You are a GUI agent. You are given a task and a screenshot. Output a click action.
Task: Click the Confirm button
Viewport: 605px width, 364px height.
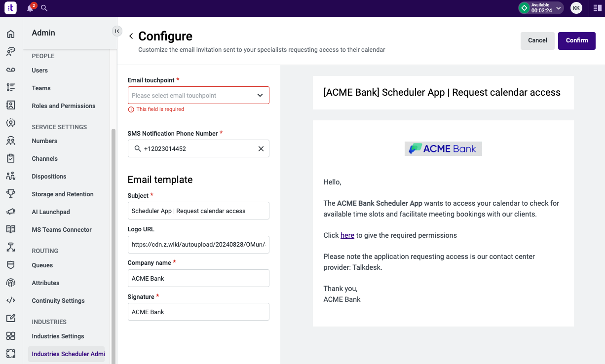pyautogui.click(x=577, y=40)
